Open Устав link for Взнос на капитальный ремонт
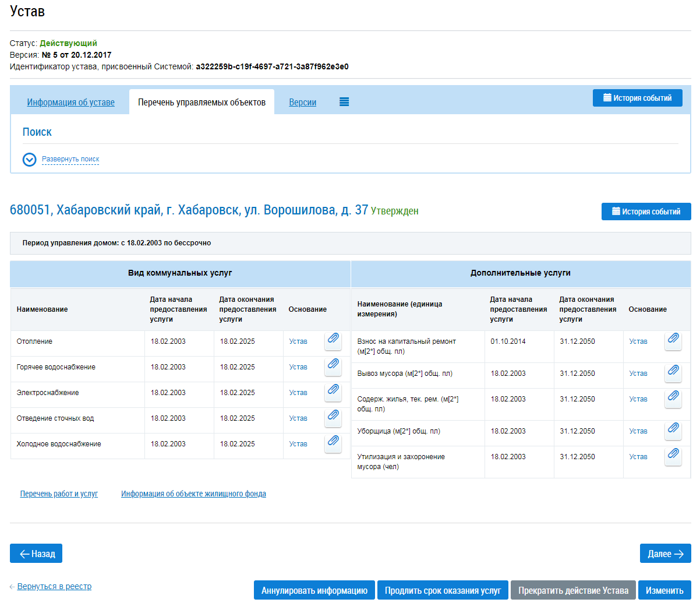The height and width of the screenshot is (606, 700). pos(638,341)
